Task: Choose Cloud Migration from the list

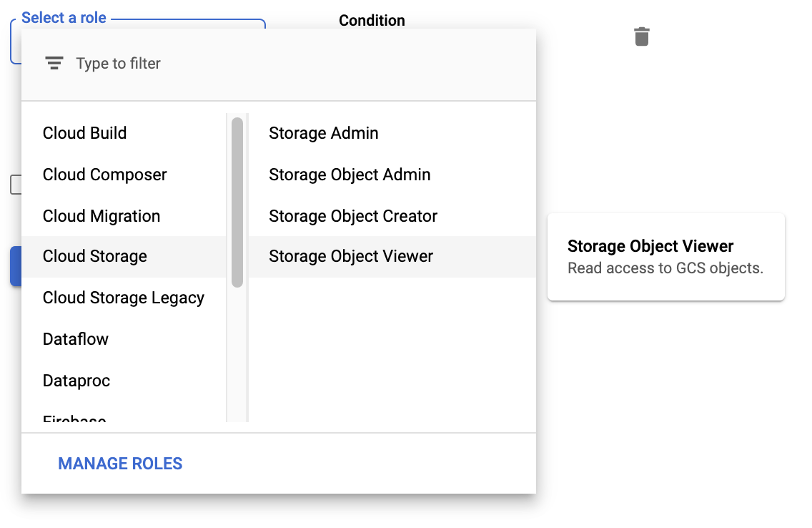Action: coord(101,216)
